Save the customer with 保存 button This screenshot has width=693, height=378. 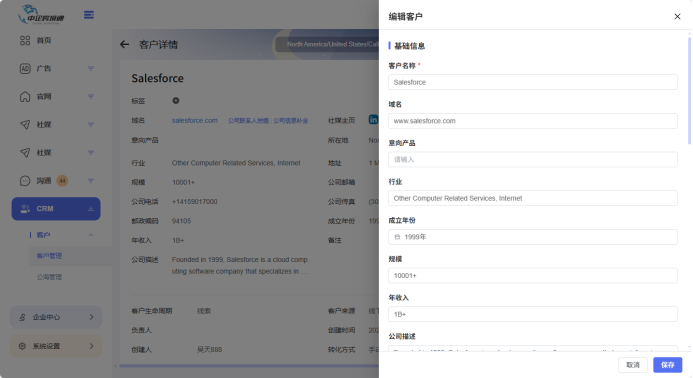coord(667,365)
